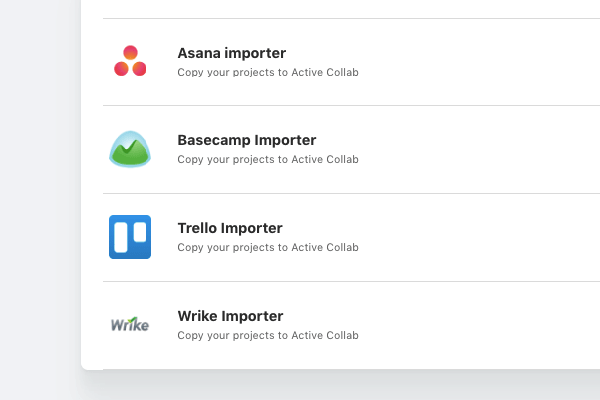
Task: Click the top red dot of Asana logo
Action: [130, 52]
